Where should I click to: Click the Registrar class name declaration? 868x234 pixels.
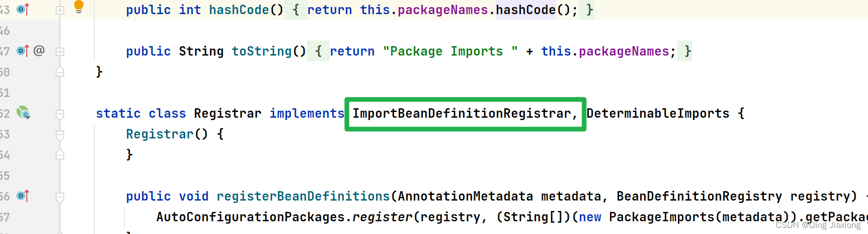228,113
